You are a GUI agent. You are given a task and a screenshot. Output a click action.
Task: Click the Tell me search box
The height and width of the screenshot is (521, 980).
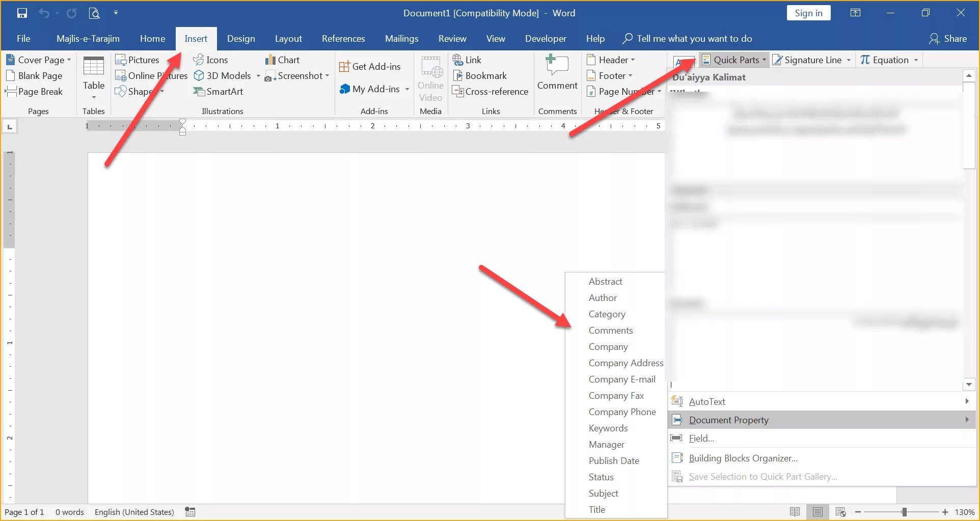click(x=688, y=39)
